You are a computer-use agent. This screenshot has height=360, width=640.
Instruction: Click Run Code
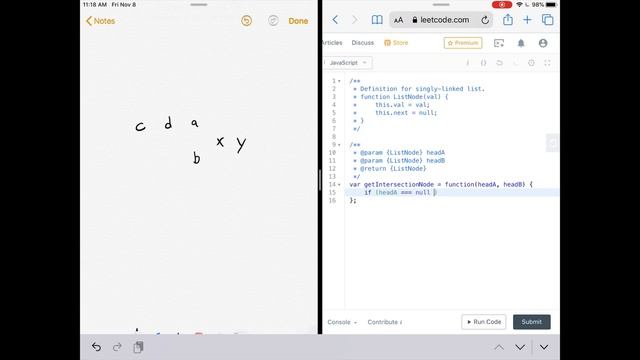484,322
